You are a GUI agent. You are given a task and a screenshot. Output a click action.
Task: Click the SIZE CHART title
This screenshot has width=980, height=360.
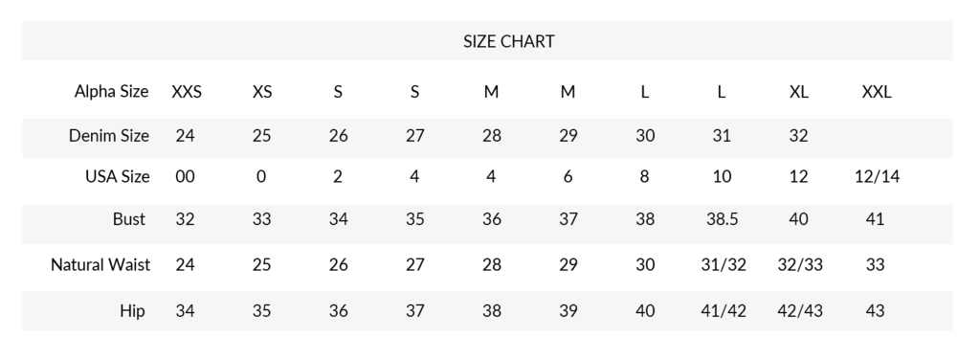508,41
